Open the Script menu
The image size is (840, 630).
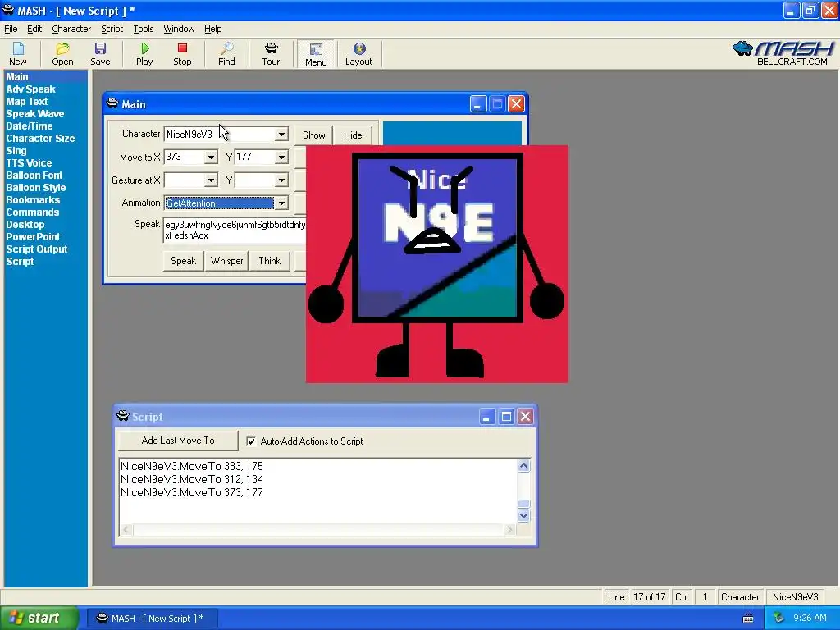click(112, 29)
